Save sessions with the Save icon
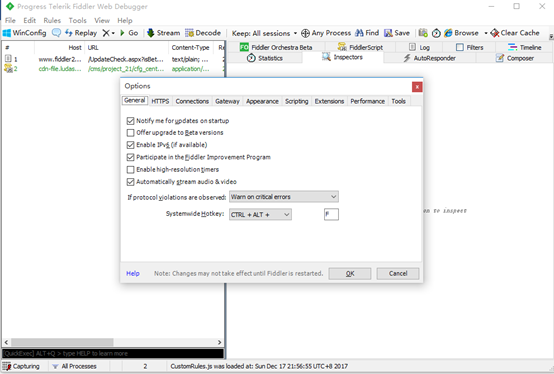 (x=397, y=33)
